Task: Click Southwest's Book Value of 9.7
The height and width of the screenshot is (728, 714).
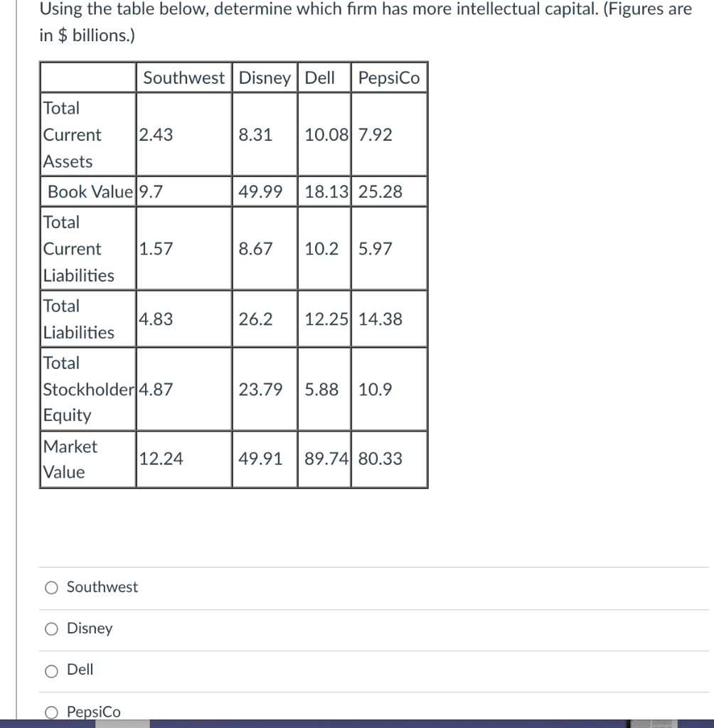Action: tap(148, 191)
